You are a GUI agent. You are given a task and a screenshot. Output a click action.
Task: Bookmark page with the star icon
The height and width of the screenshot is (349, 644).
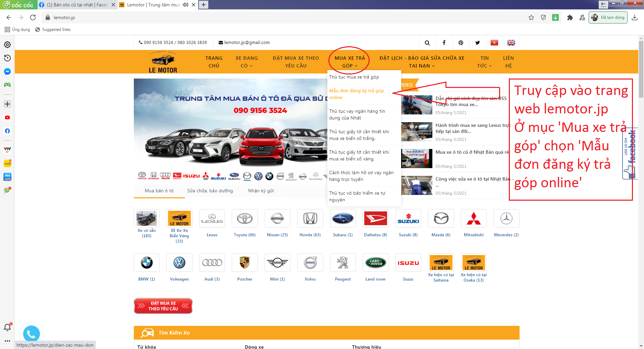(x=531, y=17)
